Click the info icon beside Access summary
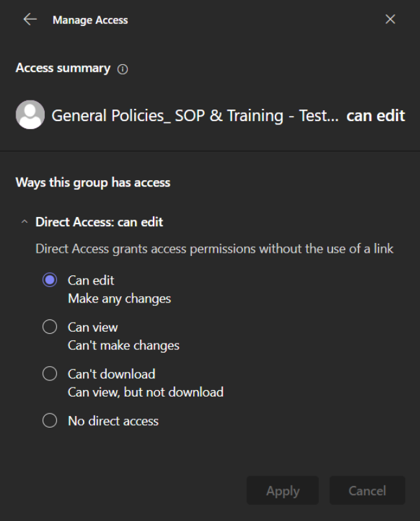This screenshot has height=521, width=420. point(122,69)
